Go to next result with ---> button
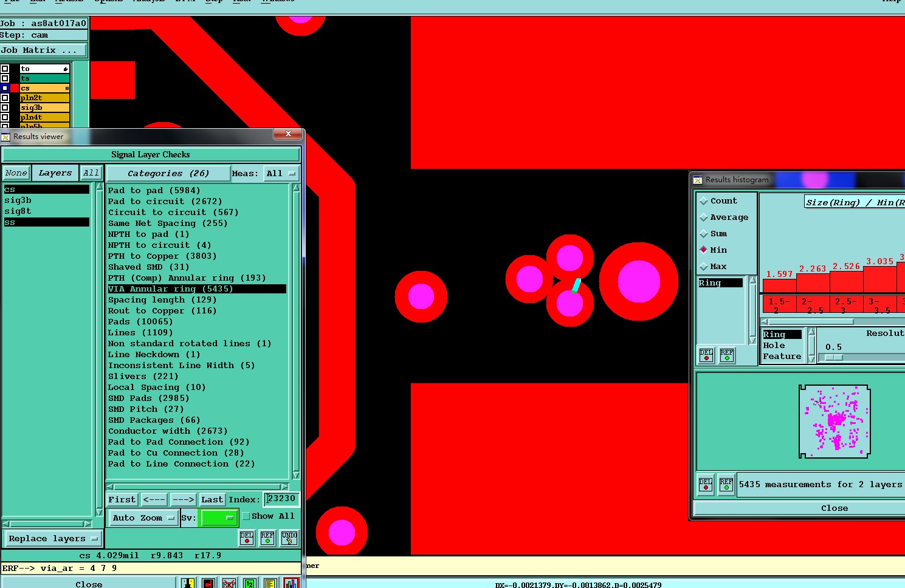Screen dimensions: 905x588 (183, 500)
